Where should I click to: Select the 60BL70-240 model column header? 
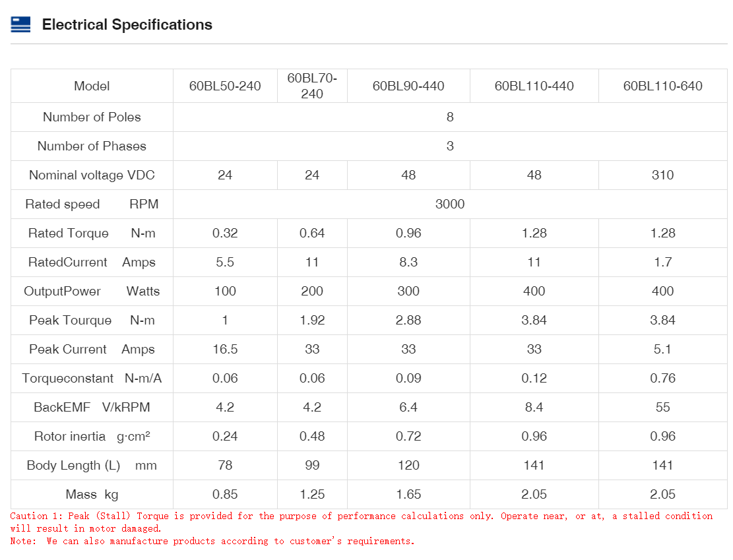tap(312, 86)
